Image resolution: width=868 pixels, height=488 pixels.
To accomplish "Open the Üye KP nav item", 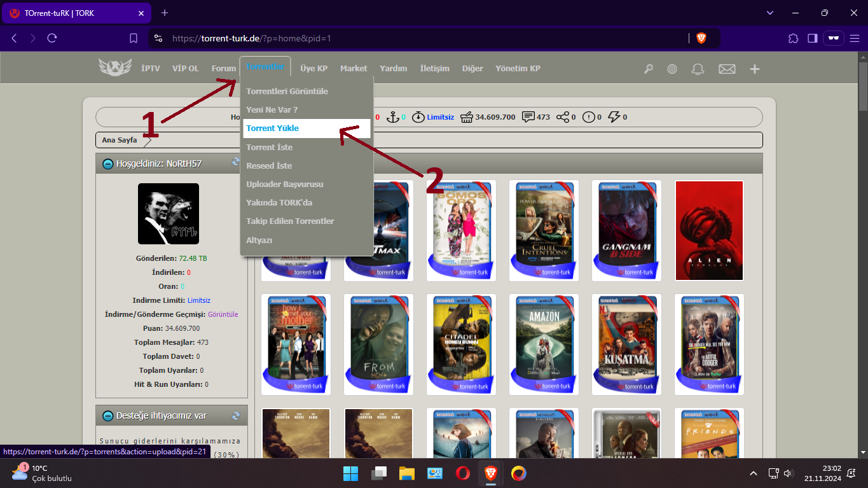I will (314, 68).
